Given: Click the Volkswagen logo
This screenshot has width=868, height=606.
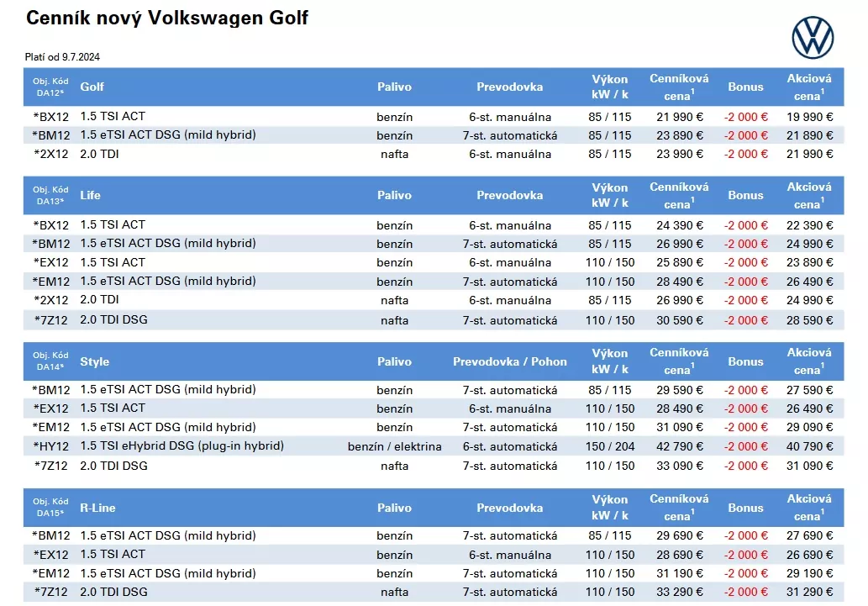Looking at the screenshot, I should (x=812, y=38).
